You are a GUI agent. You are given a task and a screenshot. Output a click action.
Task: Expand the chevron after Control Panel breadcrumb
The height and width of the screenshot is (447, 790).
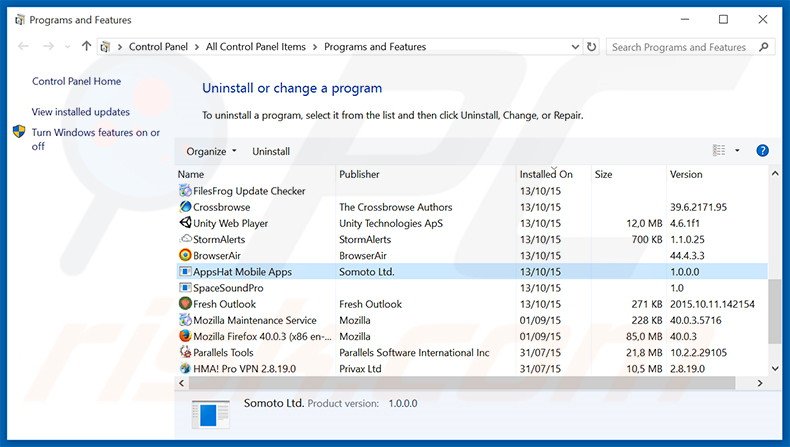pyautogui.click(x=196, y=47)
